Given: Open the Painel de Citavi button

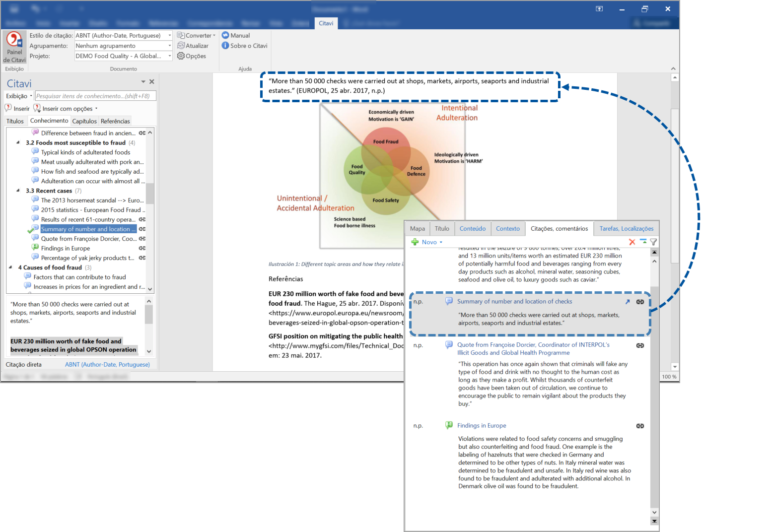Looking at the screenshot, I should point(14,47).
